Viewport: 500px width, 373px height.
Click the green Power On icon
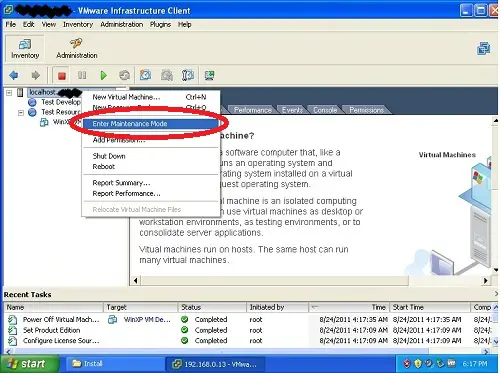pos(103,75)
